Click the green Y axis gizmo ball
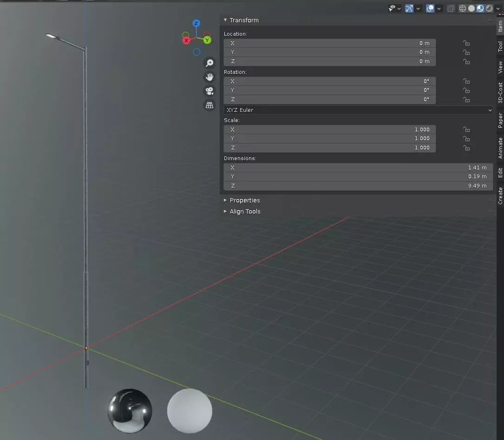 207,40
